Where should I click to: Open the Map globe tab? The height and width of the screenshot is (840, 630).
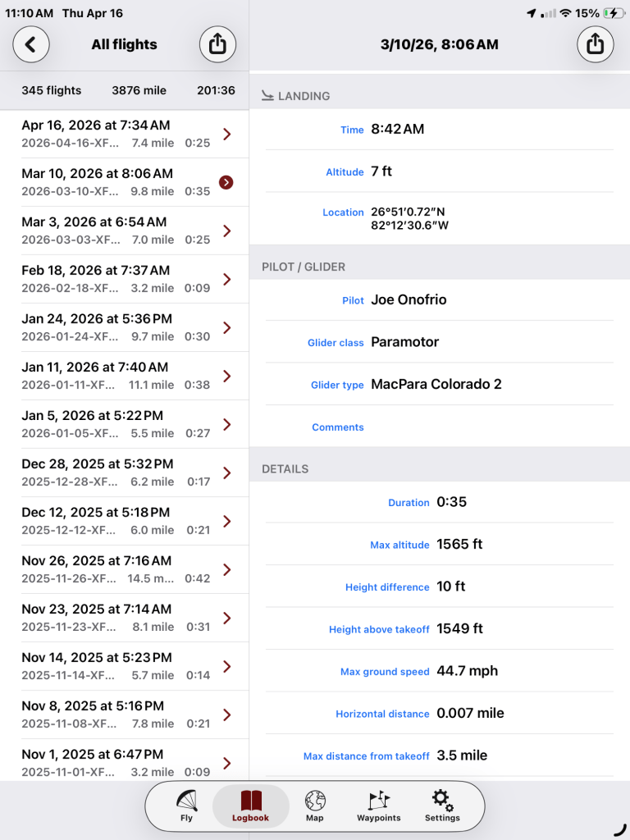click(315, 806)
